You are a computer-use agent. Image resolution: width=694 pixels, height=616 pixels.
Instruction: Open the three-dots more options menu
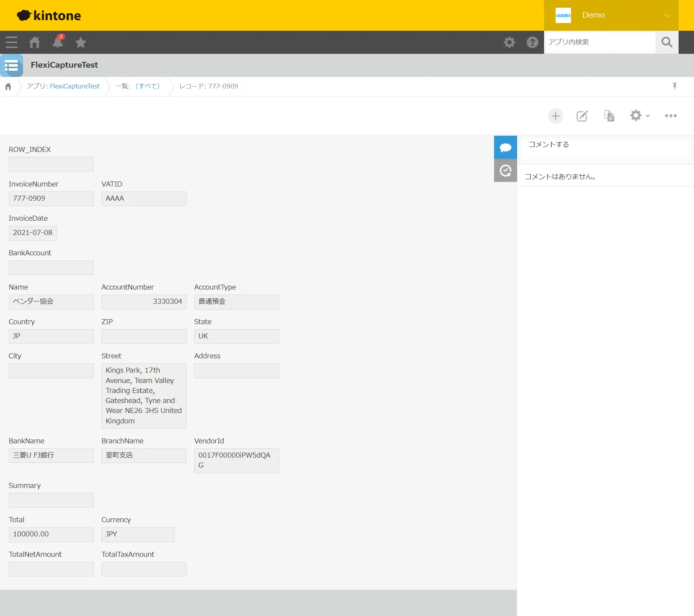(x=671, y=116)
